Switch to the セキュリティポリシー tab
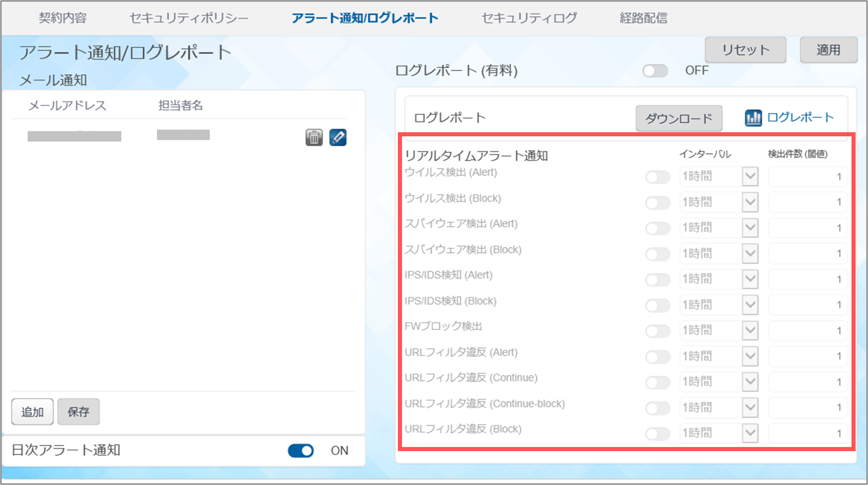 pyautogui.click(x=189, y=18)
